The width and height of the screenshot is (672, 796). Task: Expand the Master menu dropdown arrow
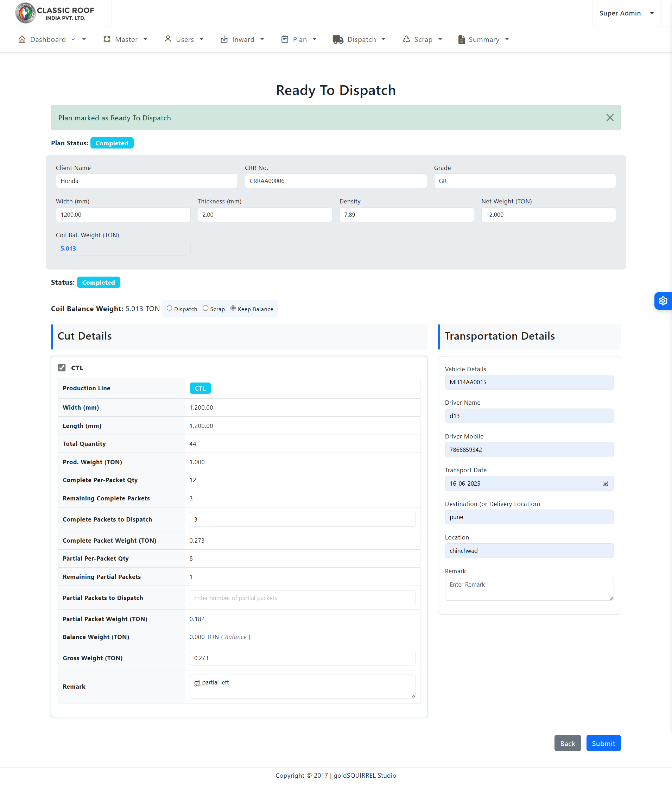point(145,39)
